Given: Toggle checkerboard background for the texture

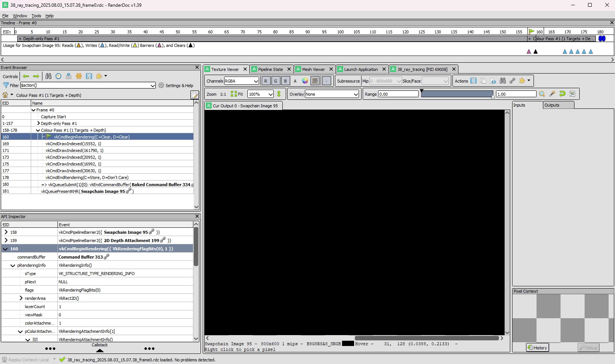Looking at the screenshot, I should point(315,81).
